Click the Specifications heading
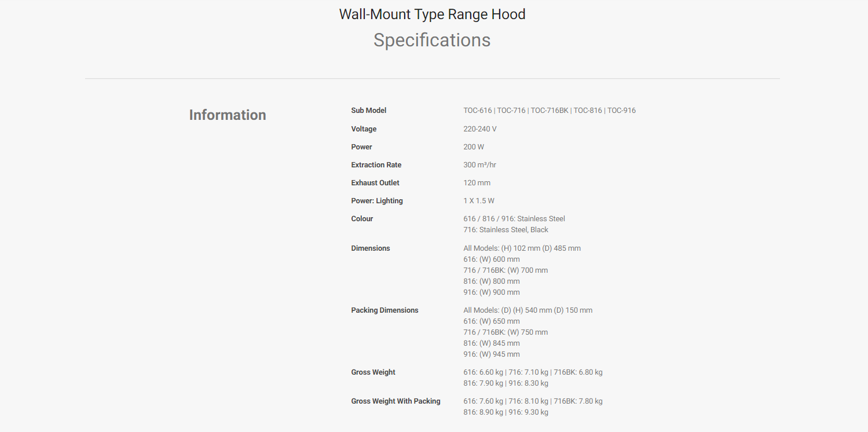Screen dimensions: 868x432 432,40
